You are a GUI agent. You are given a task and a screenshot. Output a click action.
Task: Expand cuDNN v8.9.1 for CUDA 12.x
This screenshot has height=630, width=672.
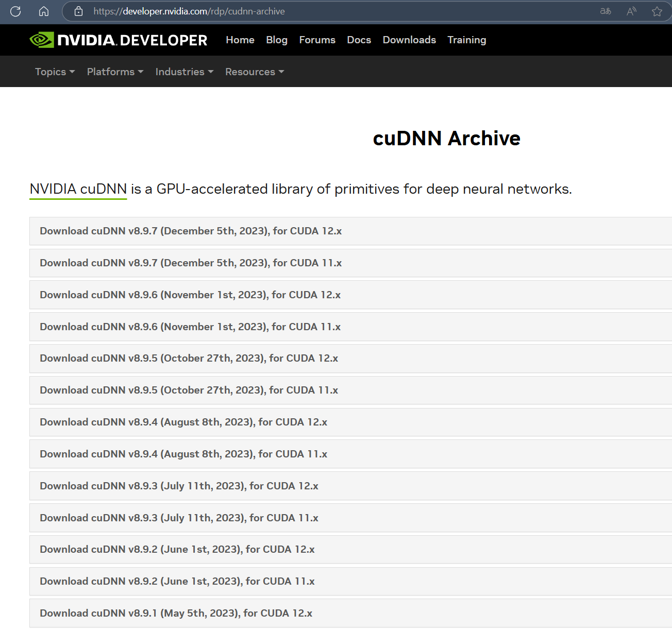[350, 613]
